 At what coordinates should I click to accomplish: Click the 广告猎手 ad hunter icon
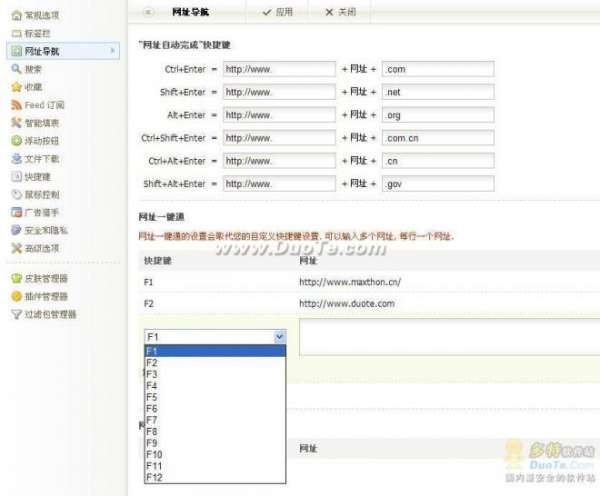pyautogui.click(x=16, y=212)
